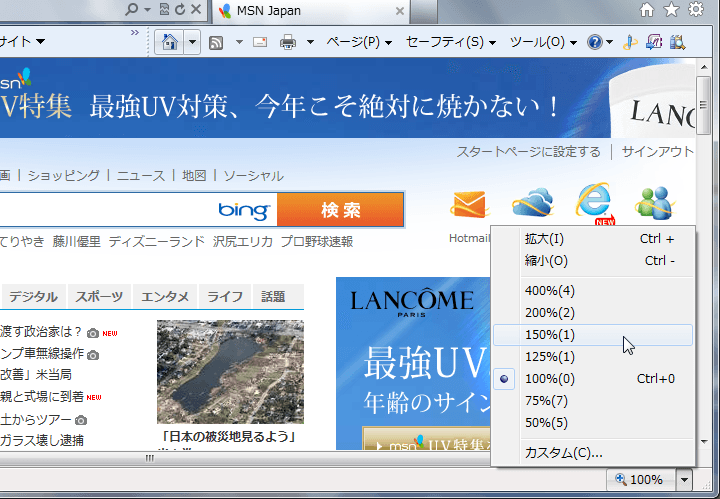This screenshot has width=720, height=499.
Task: Click the vertical scrollbar down arrow
Action: [704, 442]
